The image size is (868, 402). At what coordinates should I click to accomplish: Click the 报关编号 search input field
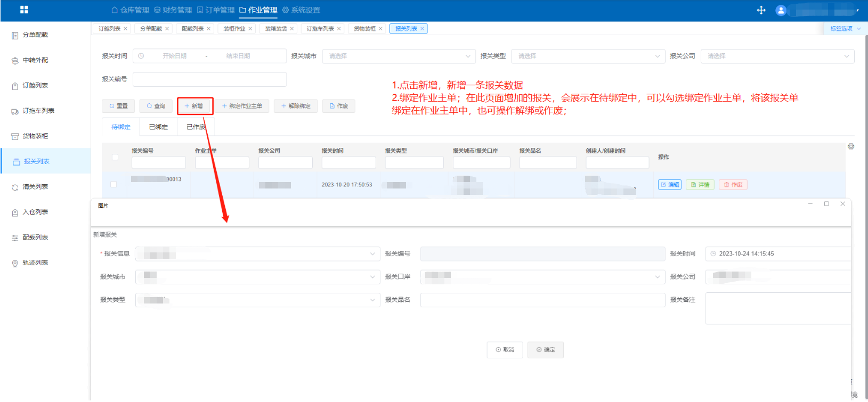click(x=209, y=79)
